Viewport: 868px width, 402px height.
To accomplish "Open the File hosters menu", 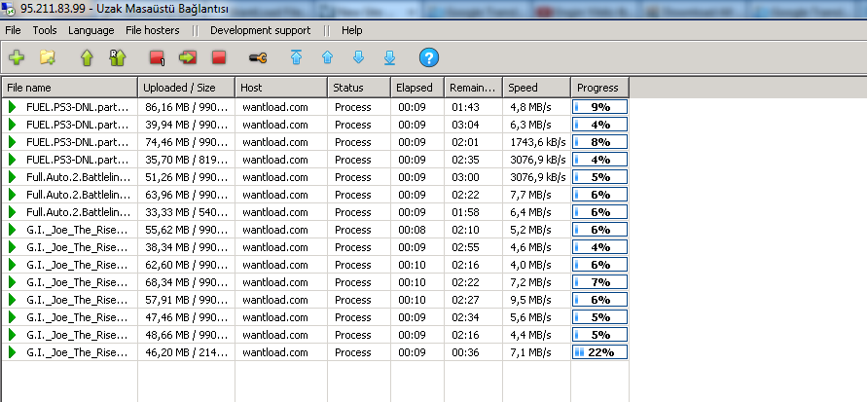I will 153,30.
